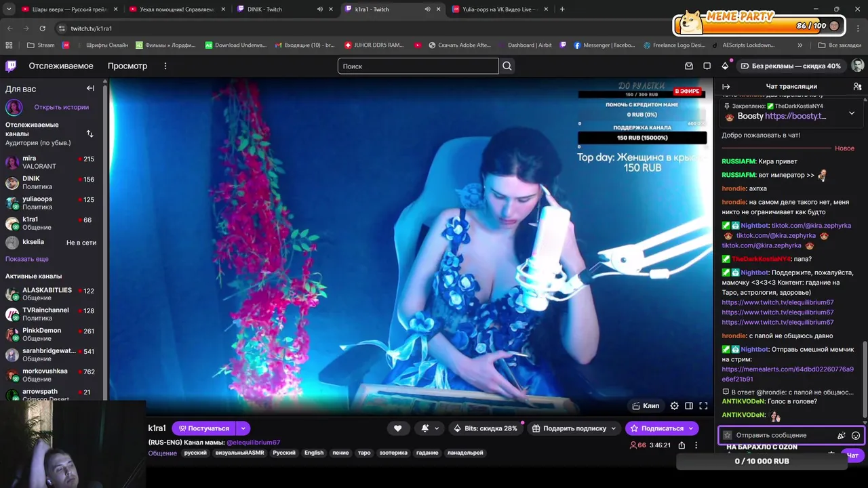Open the user avatar menu at top right
The width and height of the screenshot is (868, 488).
click(x=857, y=66)
